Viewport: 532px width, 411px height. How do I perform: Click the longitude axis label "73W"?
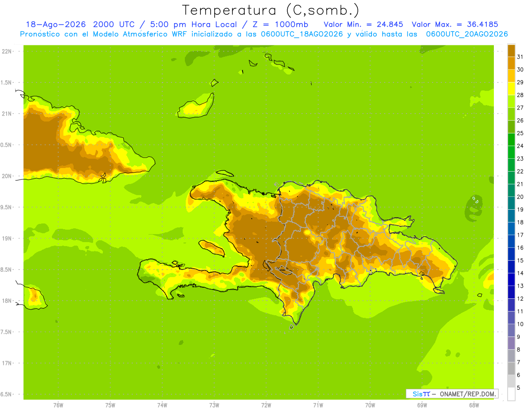pyautogui.click(x=214, y=405)
